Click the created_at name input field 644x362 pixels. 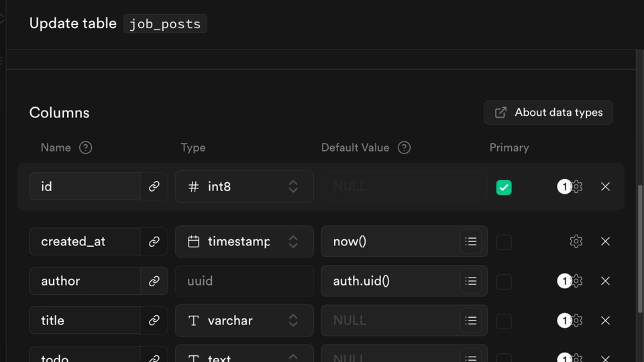tap(85, 241)
